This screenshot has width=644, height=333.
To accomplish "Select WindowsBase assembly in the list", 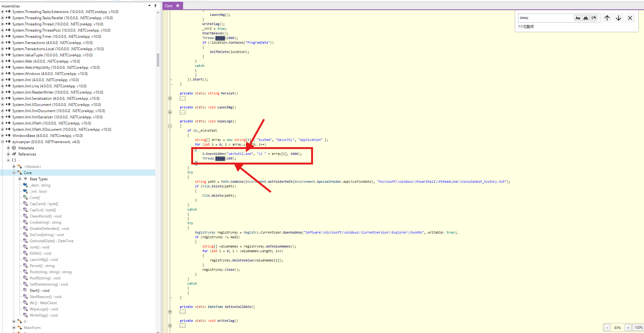I will [47, 136].
